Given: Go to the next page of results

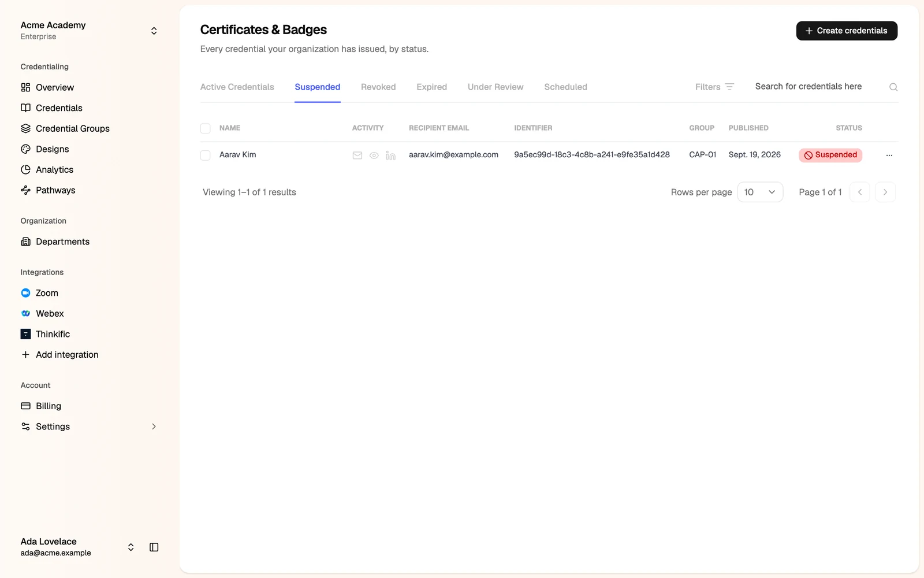Looking at the screenshot, I should (x=885, y=192).
